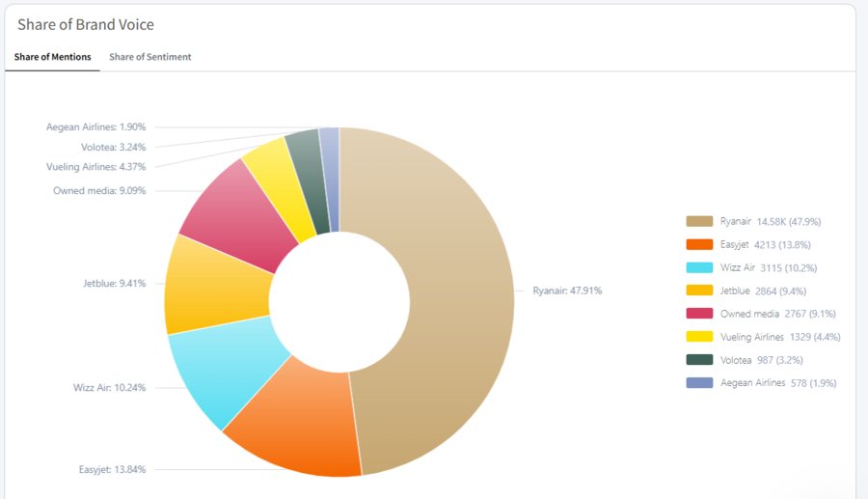The width and height of the screenshot is (868, 499).
Task: Click the 'Easyjet: 13.84%' chart label
Action: 113,470
